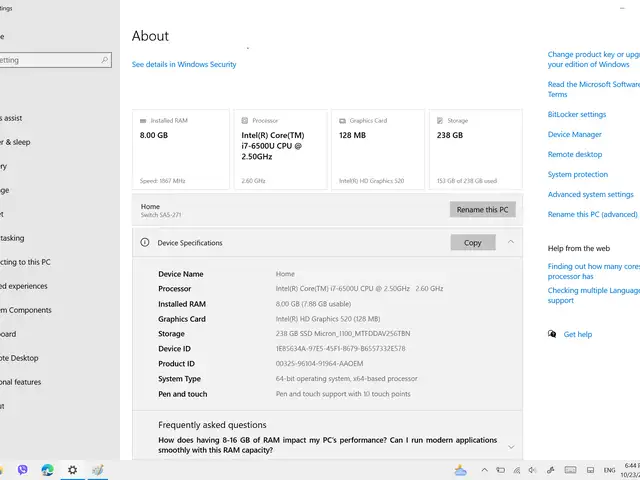Screen dimensions: 640x480
Task: Click the Switch SA5-271 model text
Action: click(x=161, y=215)
